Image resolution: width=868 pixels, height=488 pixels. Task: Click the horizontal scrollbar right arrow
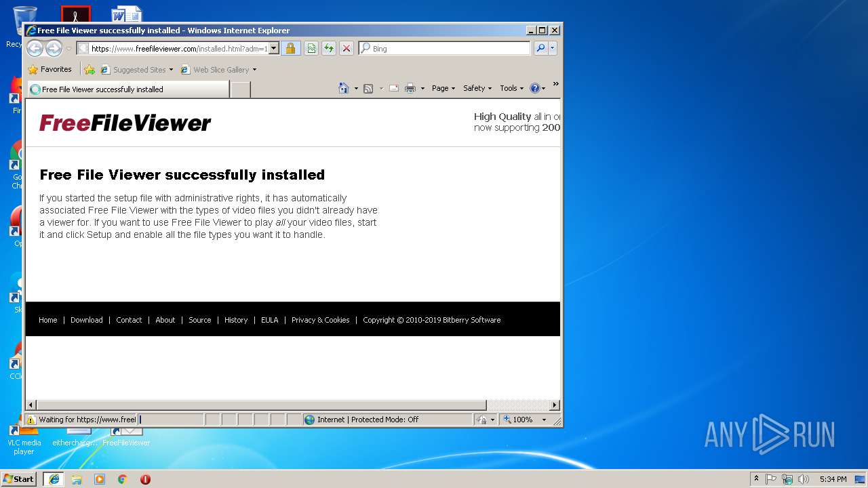554,405
